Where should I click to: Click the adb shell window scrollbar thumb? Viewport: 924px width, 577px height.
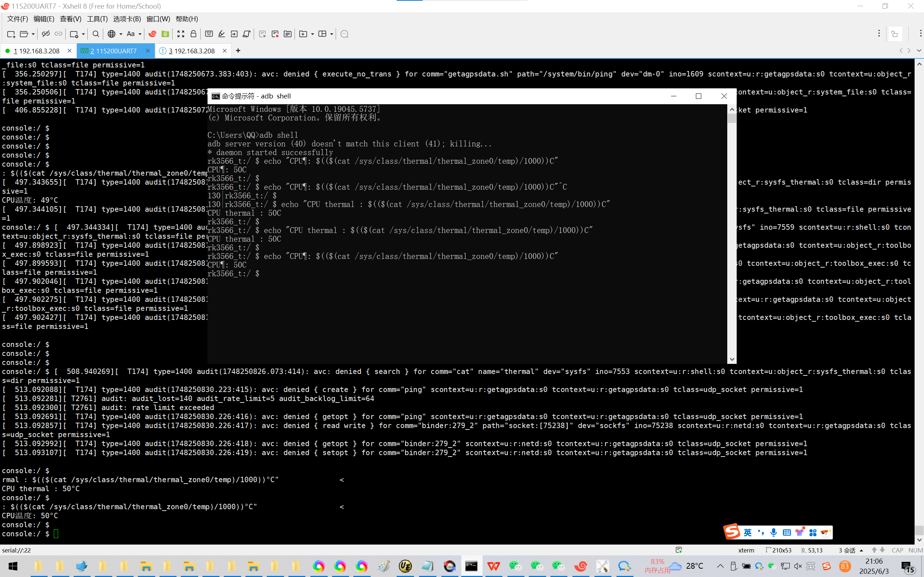(x=732, y=118)
